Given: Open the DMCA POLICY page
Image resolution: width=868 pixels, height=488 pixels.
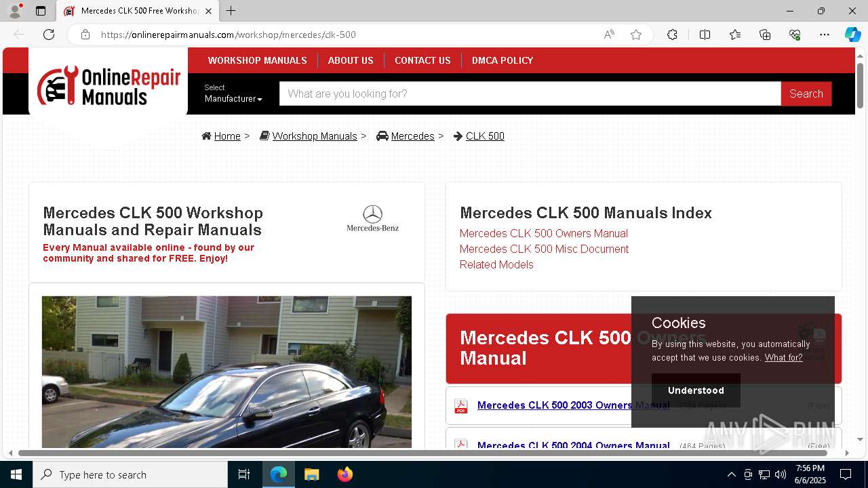Looking at the screenshot, I should tap(502, 60).
